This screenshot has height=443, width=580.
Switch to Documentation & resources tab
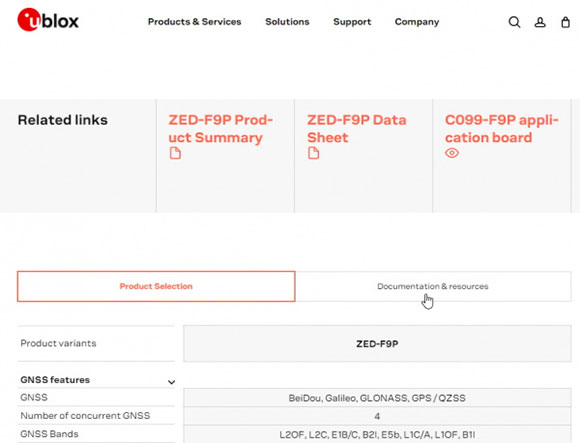coord(433,286)
